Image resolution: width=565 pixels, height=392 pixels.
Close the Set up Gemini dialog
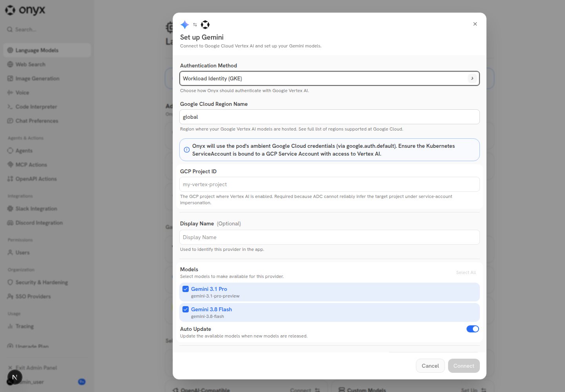(x=475, y=24)
